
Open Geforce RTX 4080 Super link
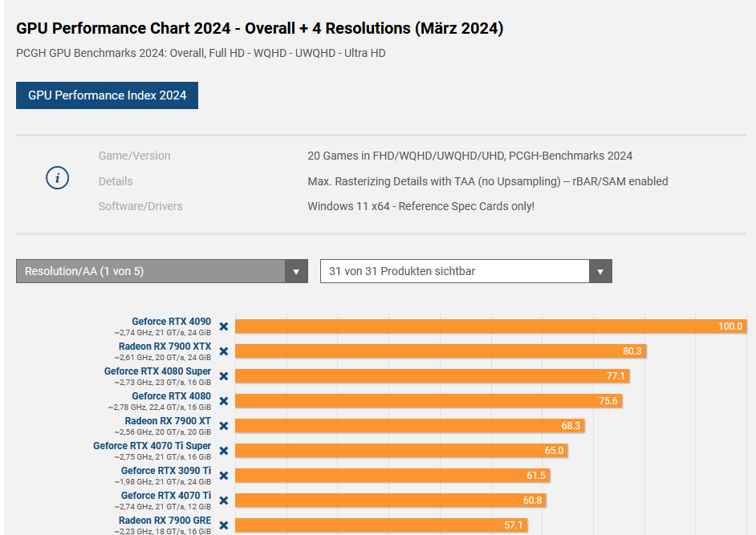click(157, 371)
